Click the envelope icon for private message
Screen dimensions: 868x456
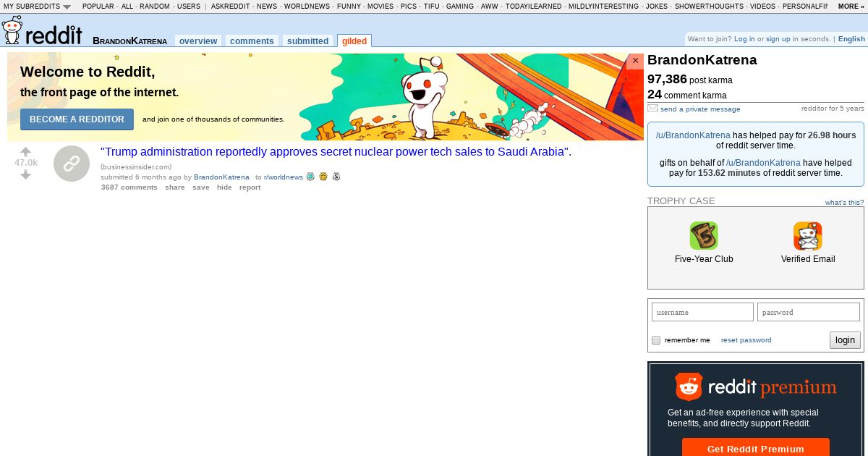652,108
